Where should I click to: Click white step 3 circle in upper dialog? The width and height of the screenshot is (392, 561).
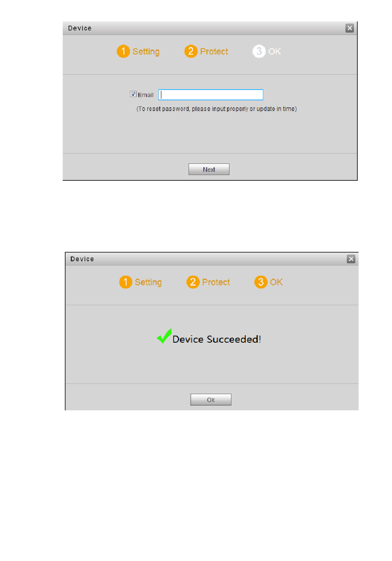(259, 51)
